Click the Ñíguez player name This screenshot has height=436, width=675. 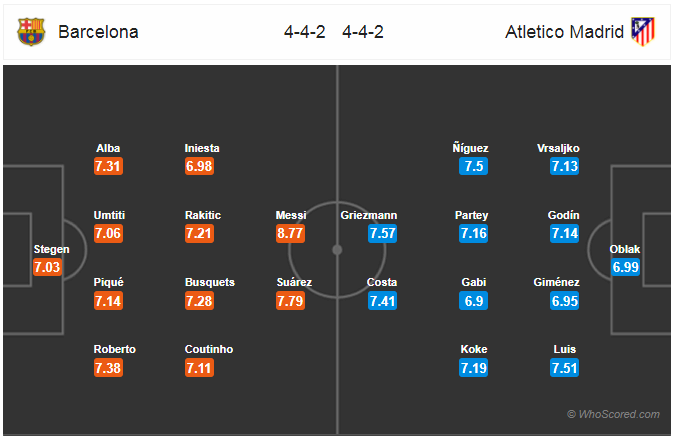(x=471, y=148)
